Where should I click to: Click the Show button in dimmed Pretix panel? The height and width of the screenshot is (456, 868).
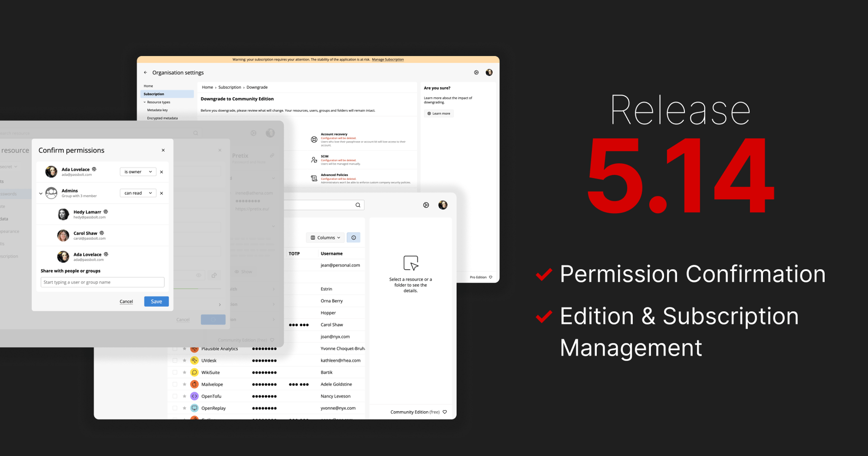coord(243,272)
